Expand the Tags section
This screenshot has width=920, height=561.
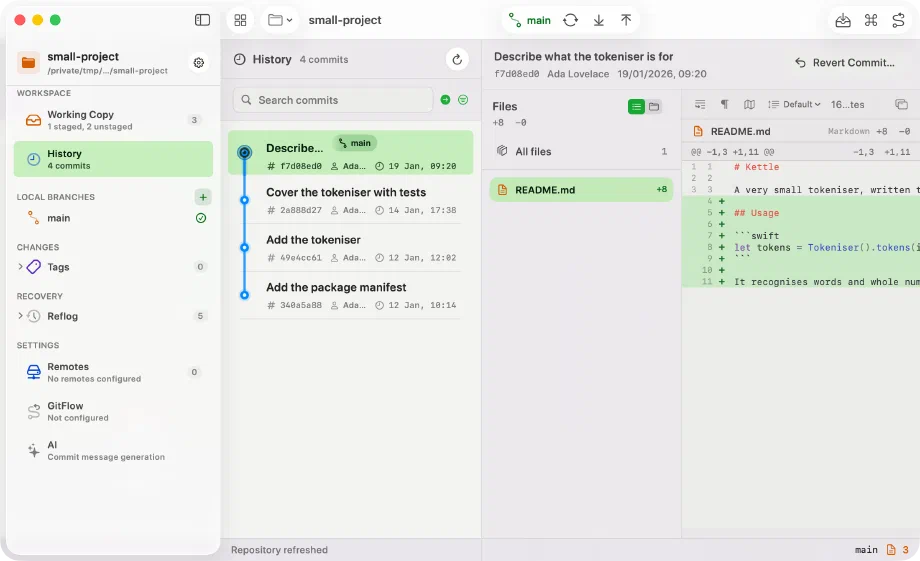point(21,266)
